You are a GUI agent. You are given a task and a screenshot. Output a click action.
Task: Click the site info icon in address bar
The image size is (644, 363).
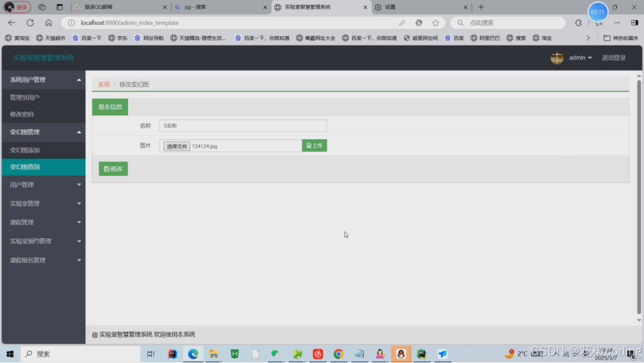coord(72,23)
